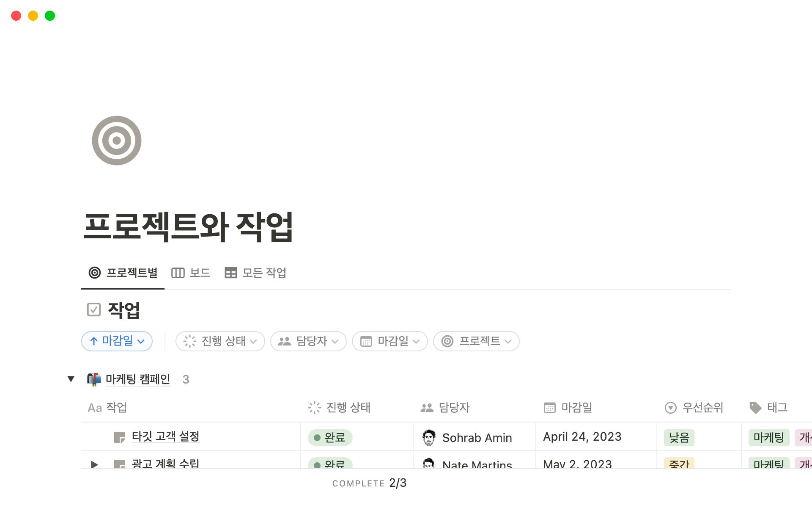812x508 pixels.
Task: Click the checkbox icon beside 작업 heading
Action: (94, 309)
